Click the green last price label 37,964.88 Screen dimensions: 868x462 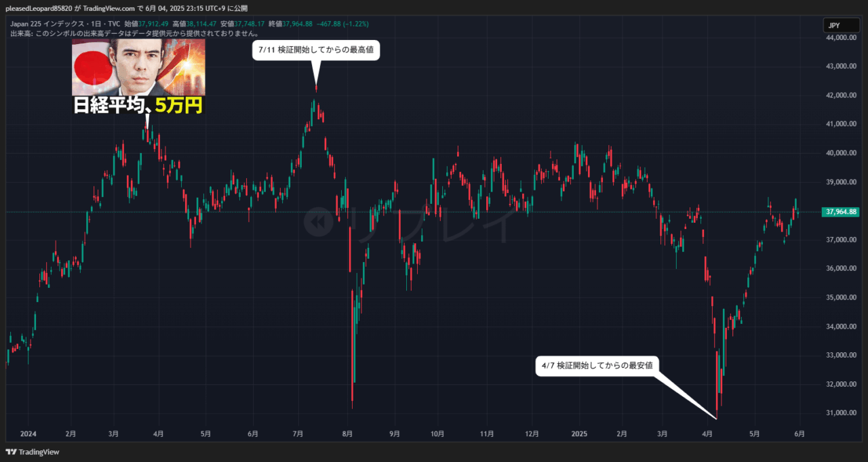(x=840, y=211)
